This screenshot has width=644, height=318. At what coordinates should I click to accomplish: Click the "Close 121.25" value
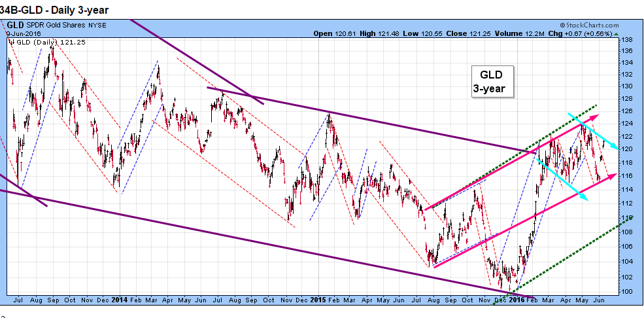(469, 33)
